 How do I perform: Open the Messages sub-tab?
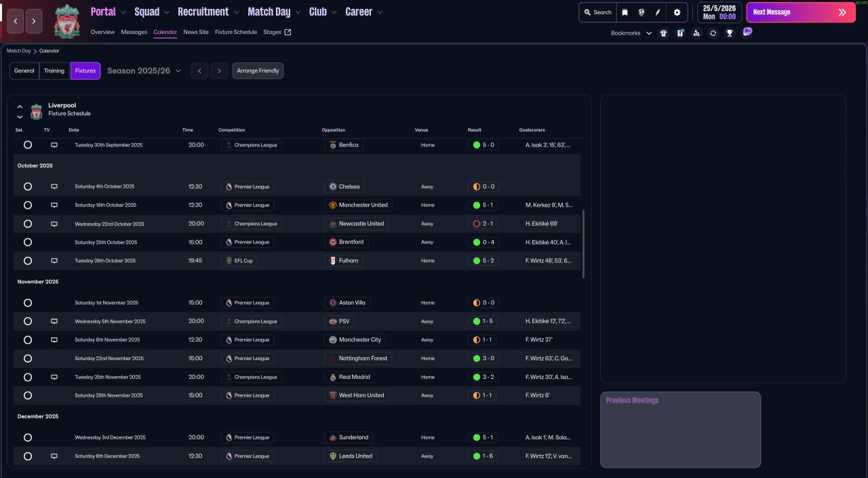coord(134,32)
